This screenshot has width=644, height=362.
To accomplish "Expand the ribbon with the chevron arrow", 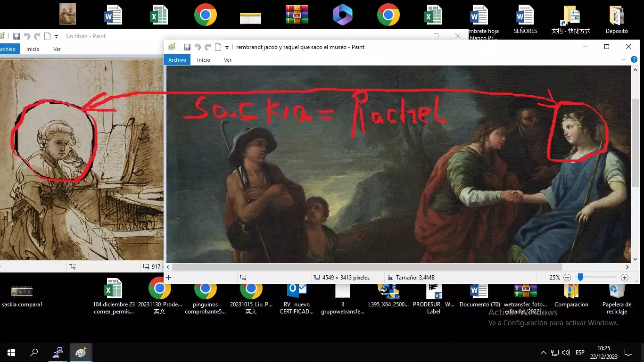I will 624,60.
